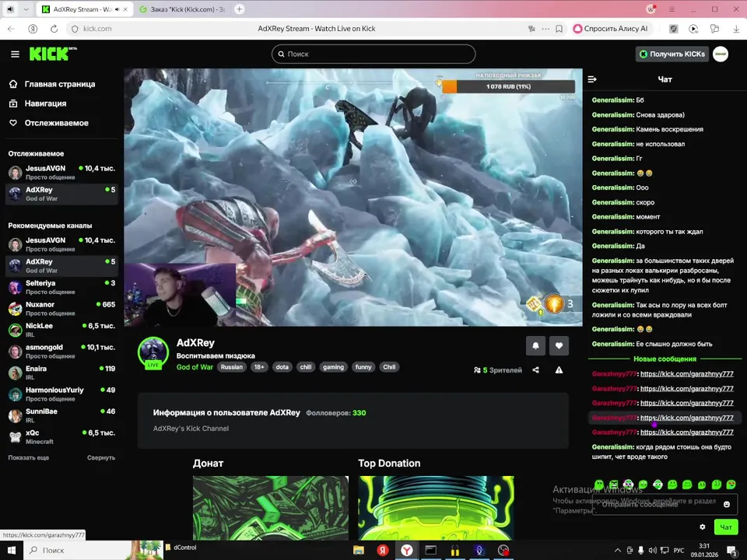The width and height of the screenshot is (747, 560).
Task: Open address bar more options ellipsis
Action: pos(545,29)
